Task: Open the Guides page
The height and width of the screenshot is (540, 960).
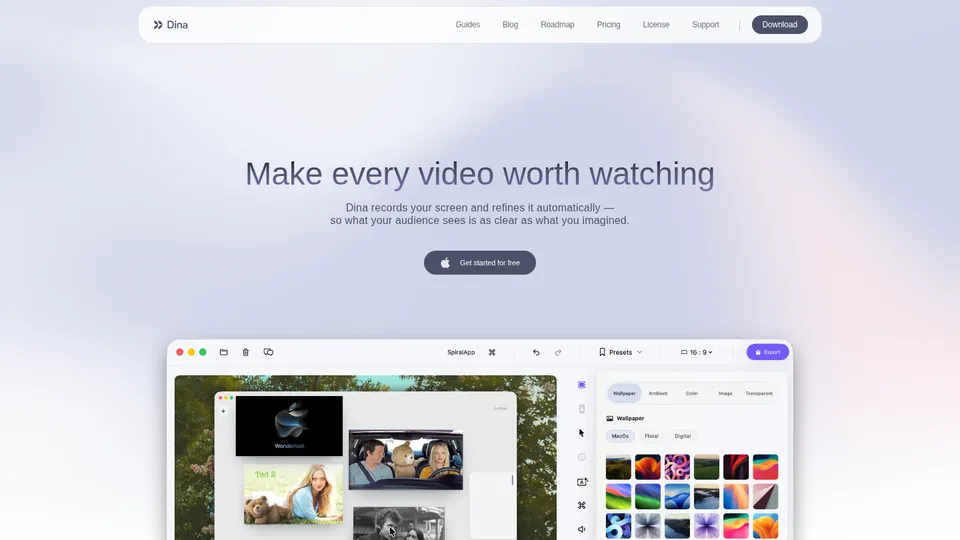Action: (x=467, y=24)
